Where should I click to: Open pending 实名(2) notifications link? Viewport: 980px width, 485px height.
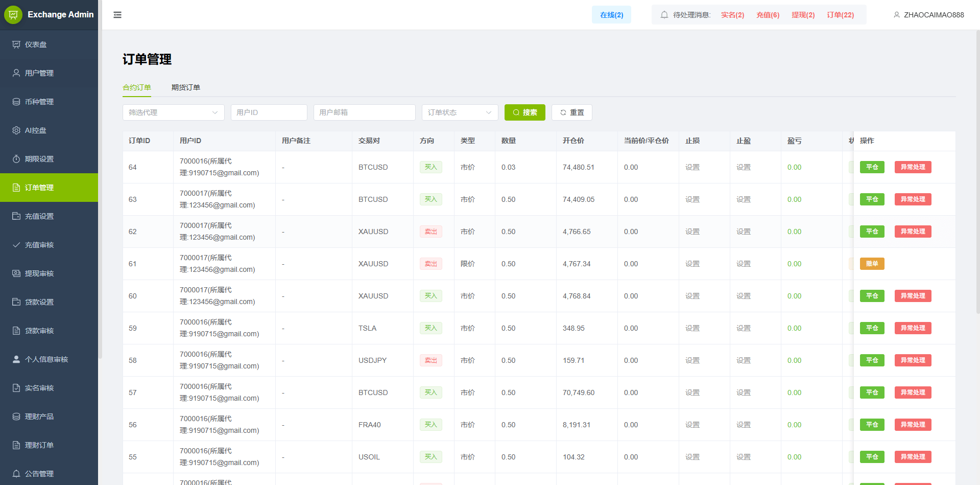(x=732, y=15)
